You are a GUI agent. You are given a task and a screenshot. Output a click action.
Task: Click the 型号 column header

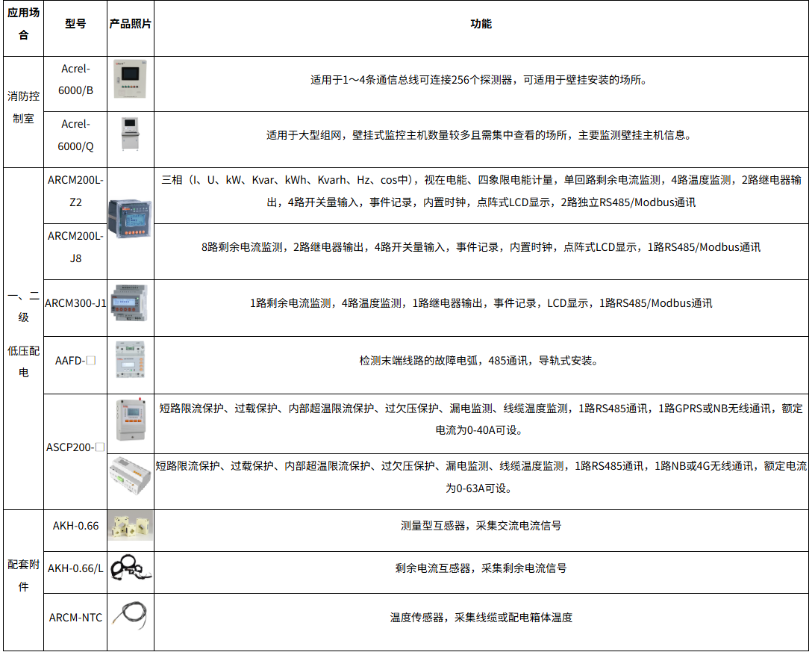pyautogui.click(x=75, y=24)
